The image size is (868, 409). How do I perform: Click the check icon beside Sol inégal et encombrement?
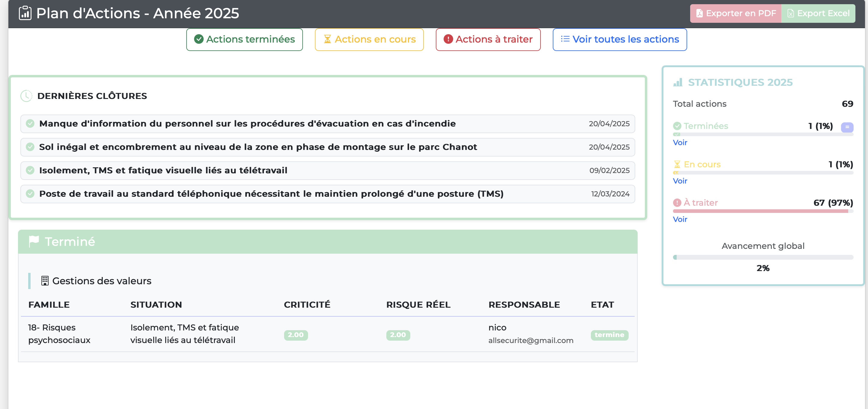click(30, 147)
